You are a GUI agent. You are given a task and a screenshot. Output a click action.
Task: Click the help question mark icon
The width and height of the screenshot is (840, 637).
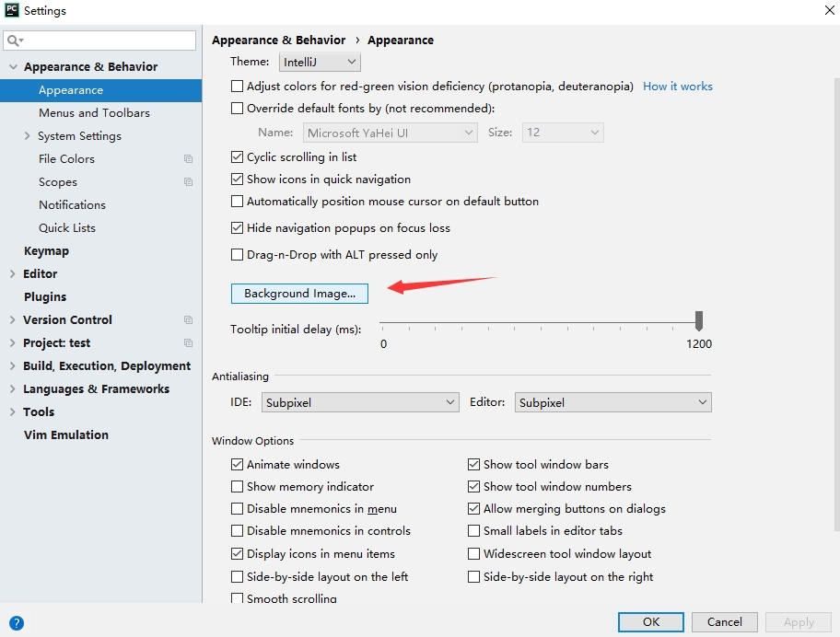click(16, 623)
